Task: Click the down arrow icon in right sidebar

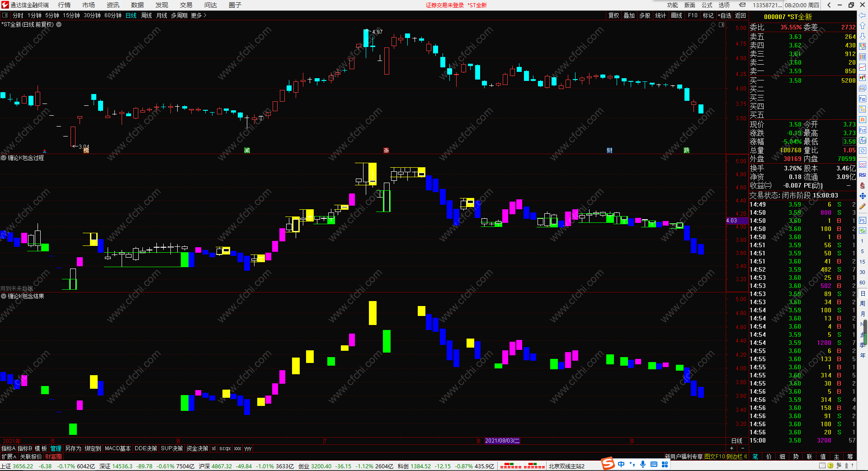Action: (863, 36)
